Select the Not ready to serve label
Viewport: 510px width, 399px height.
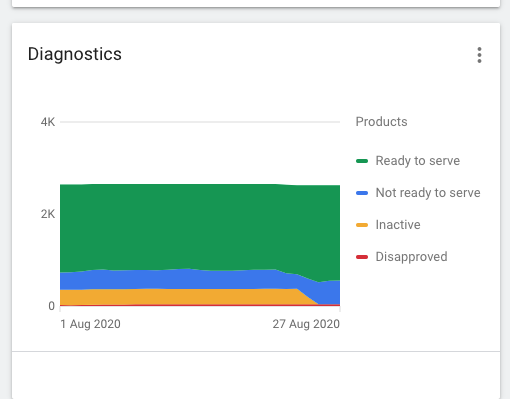pyautogui.click(x=428, y=193)
